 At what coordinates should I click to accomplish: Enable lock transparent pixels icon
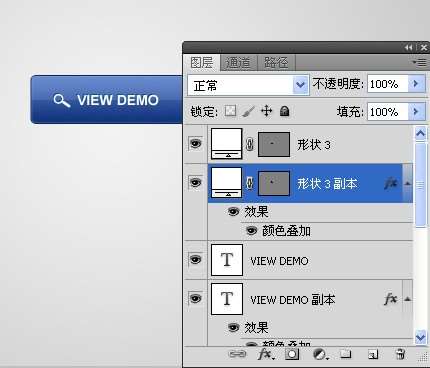[230, 111]
